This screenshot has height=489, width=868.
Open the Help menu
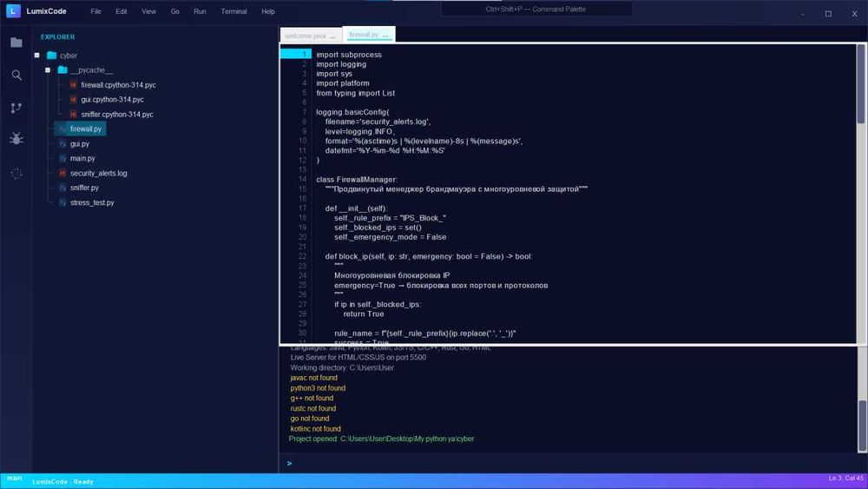point(268,11)
